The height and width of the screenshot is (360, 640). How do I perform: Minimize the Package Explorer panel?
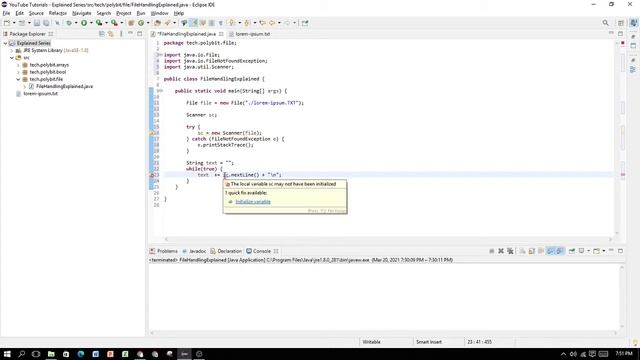coord(131,33)
